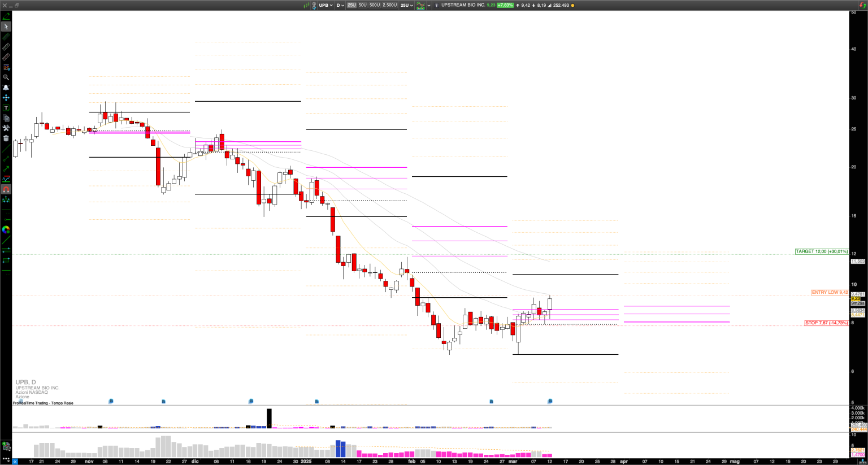Open the indicators chart icon

[x=420, y=5]
